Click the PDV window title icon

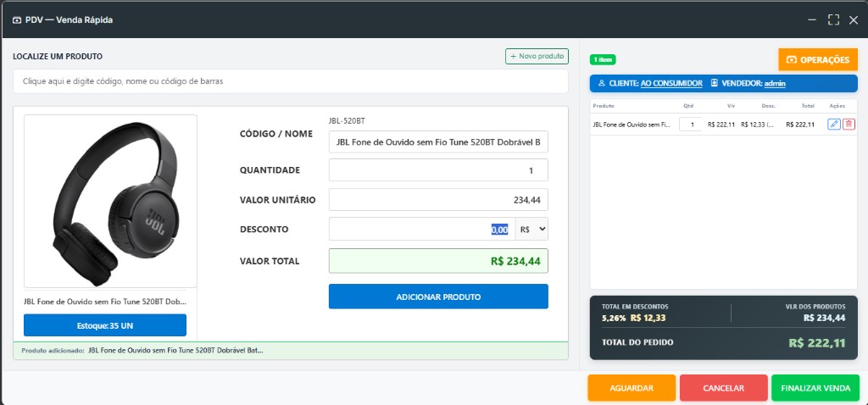tap(17, 20)
